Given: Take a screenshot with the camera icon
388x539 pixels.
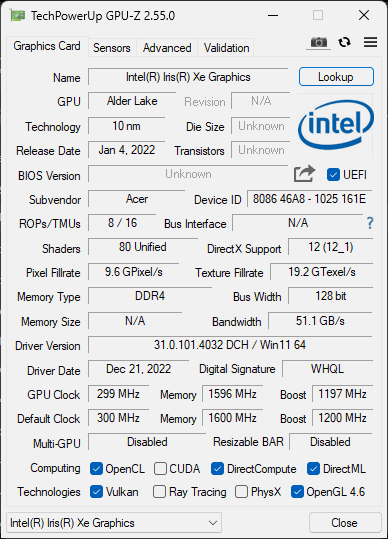Looking at the screenshot, I should point(319,42).
